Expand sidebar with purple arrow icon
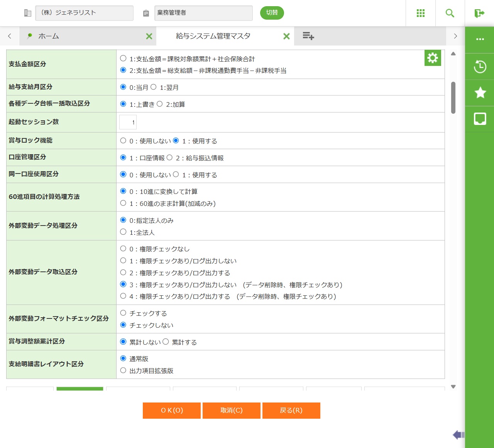Image resolution: width=494 pixels, height=448 pixels. click(x=458, y=435)
